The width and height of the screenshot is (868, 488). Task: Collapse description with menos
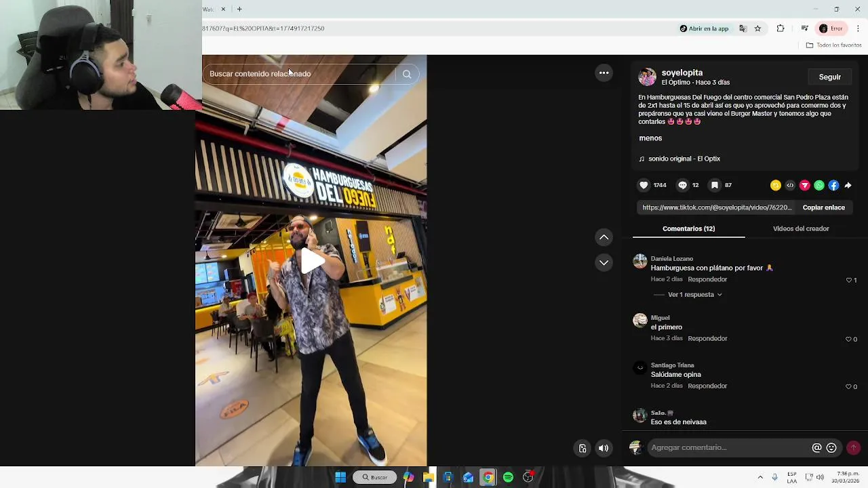pyautogui.click(x=650, y=138)
